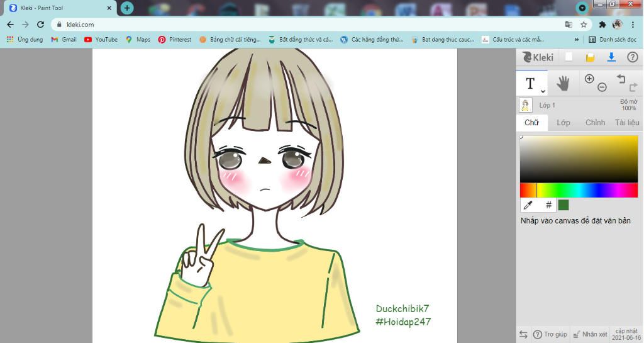
Task: Open the Chrome three-dot menu
Action: pos(633,25)
